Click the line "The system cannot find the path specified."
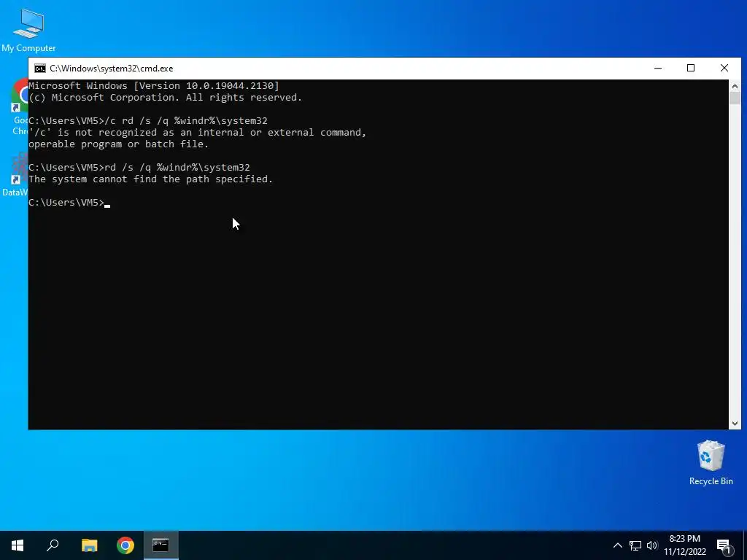Screen dimensions: 747x560 [150, 179]
